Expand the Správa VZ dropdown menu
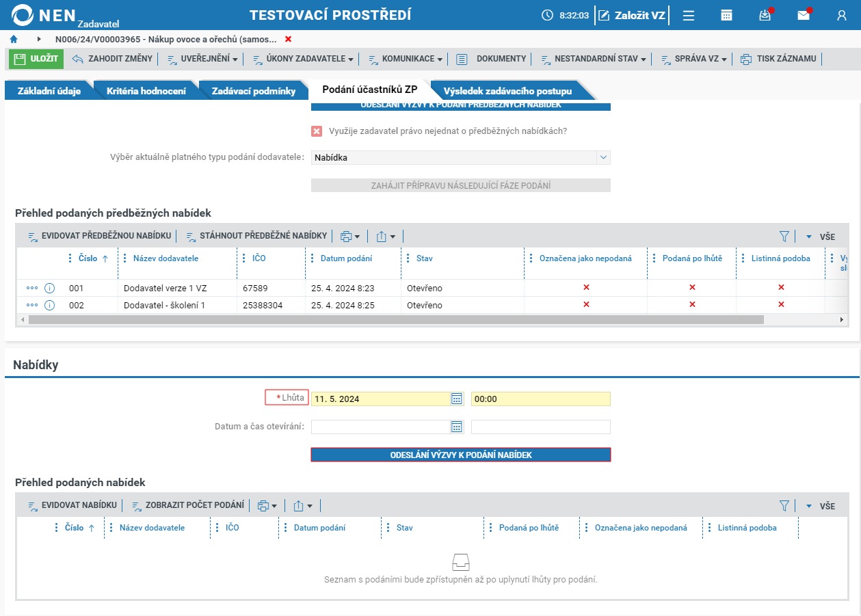The width and height of the screenshot is (861, 616). point(693,59)
